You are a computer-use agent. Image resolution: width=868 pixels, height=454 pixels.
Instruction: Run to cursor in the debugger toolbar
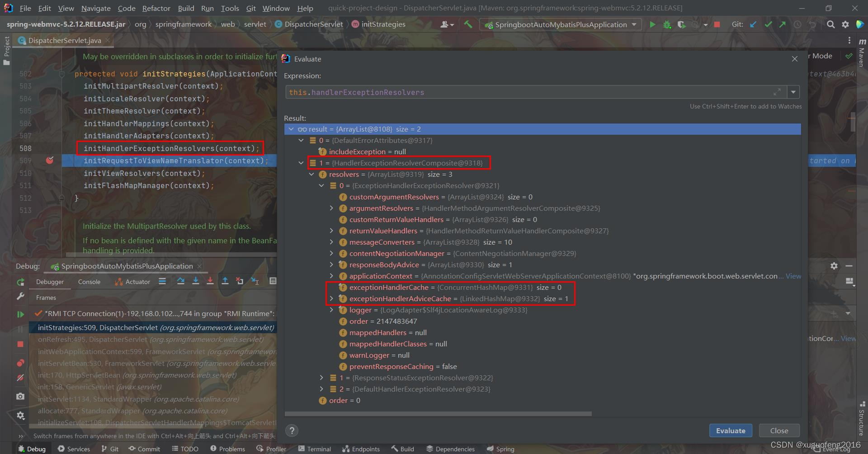[255, 281]
